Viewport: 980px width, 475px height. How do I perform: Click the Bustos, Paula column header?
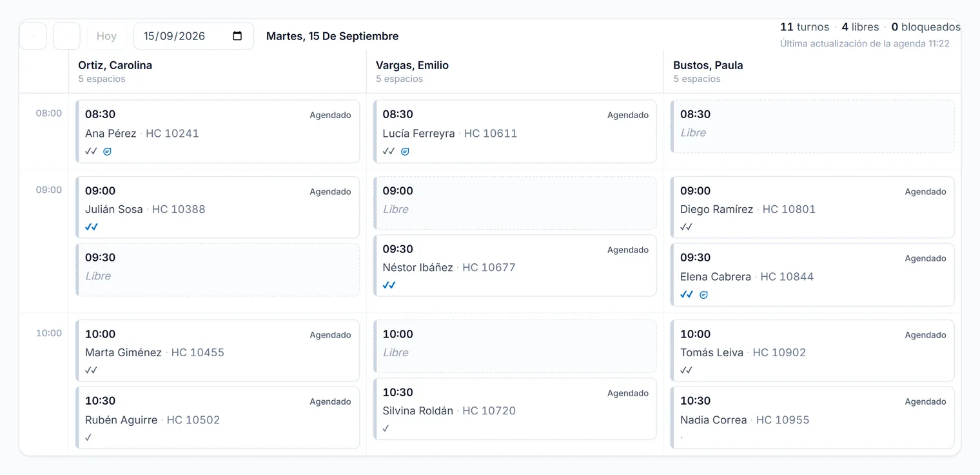pos(812,72)
